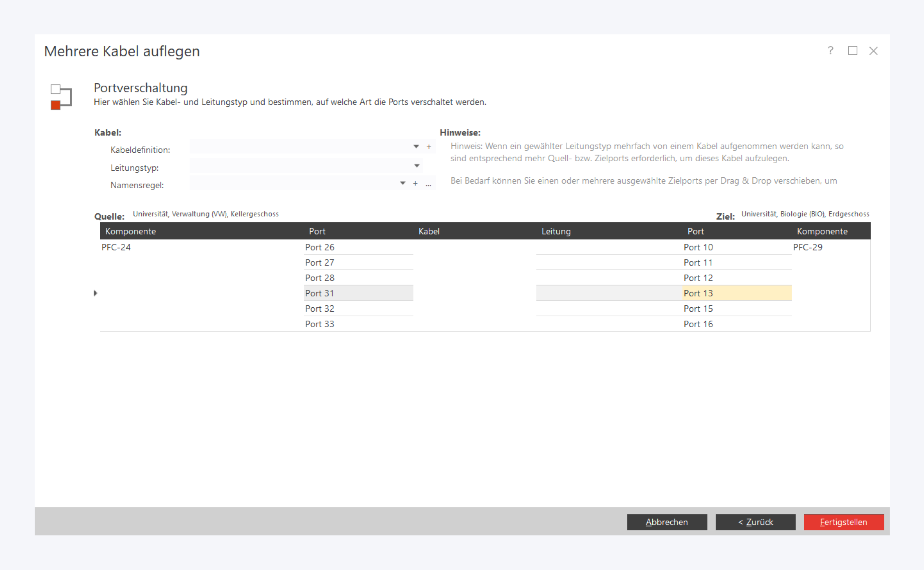Close the Mehrere Kabel auflegen dialog
The width and height of the screenshot is (924, 570).
873,51
